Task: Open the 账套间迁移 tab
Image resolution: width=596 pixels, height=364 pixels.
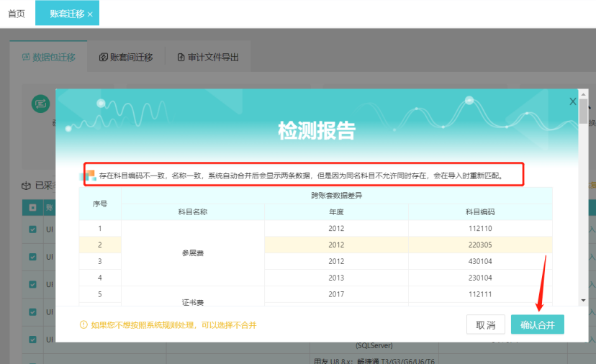Action: tap(126, 58)
